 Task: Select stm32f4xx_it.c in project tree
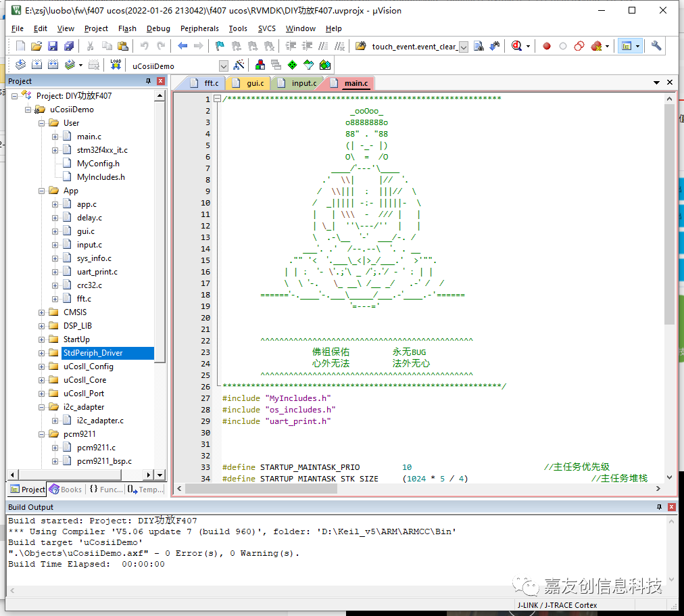102,150
